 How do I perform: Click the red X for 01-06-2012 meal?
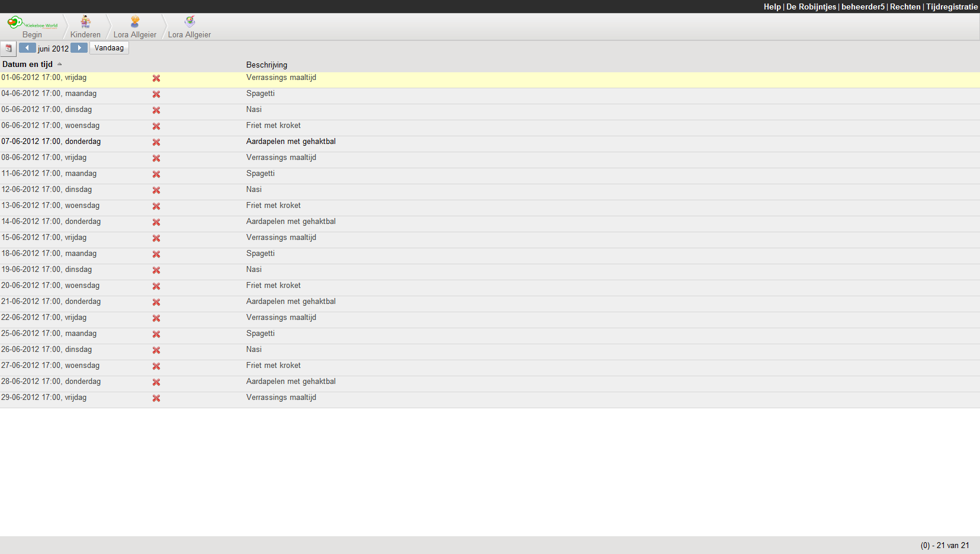click(156, 78)
